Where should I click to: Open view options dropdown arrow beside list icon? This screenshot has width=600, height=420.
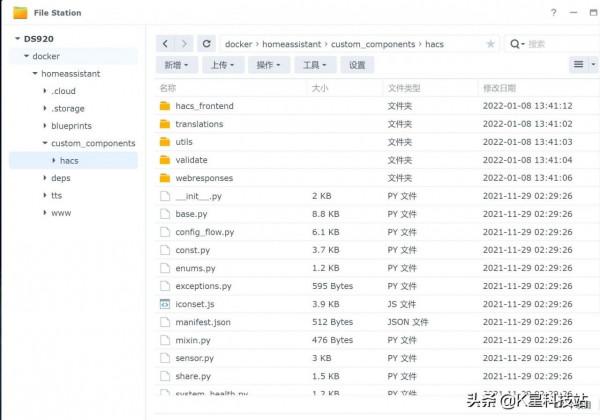pyautogui.click(x=593, y=64)
